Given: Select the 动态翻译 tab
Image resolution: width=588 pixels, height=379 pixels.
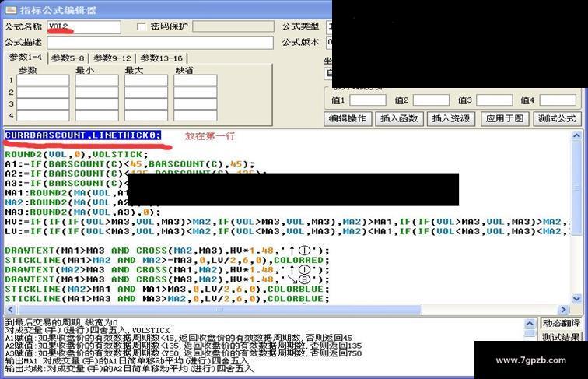Looking at the screenshot, I should [x=562, y=323].
